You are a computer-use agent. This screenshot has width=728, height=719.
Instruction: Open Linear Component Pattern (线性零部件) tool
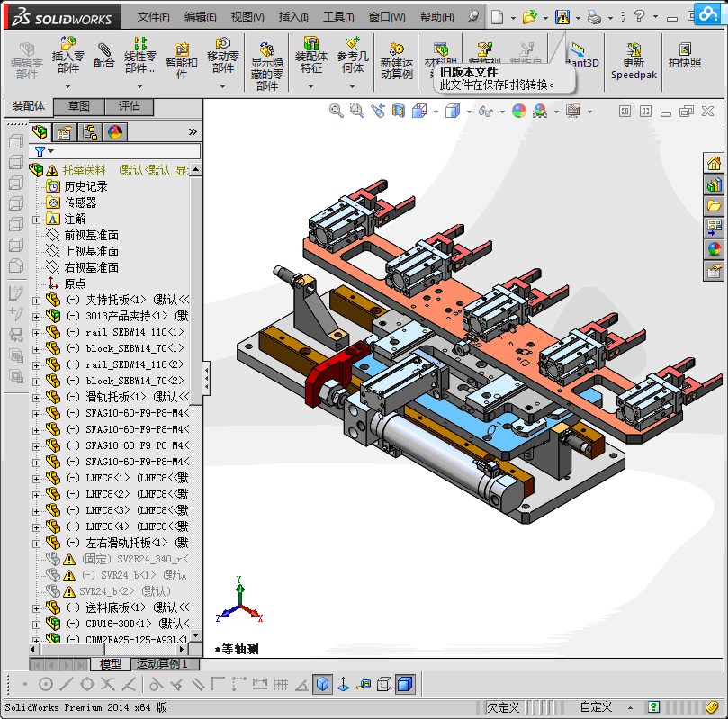(139, 55)
